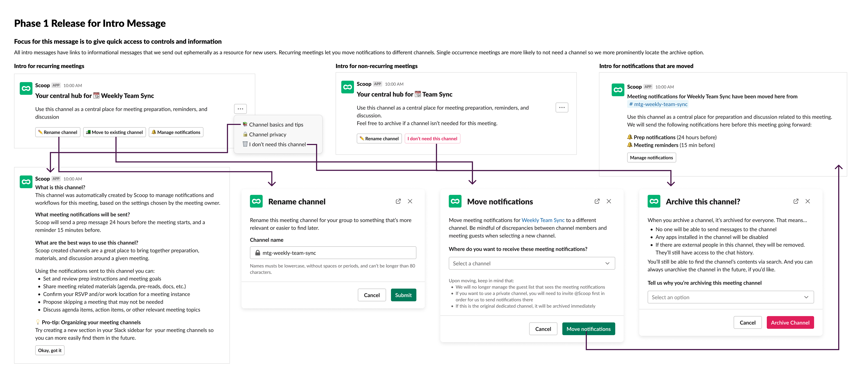
Task: Open the ellipsis menu in non-recurring intro
Action: 562,108
